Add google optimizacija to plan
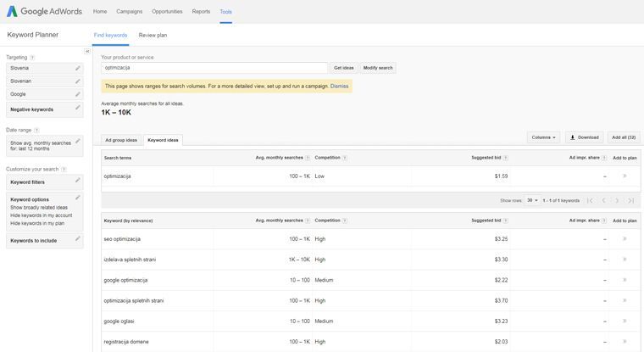This screenshot has width=644, height=352. click(x=625, y=280)
